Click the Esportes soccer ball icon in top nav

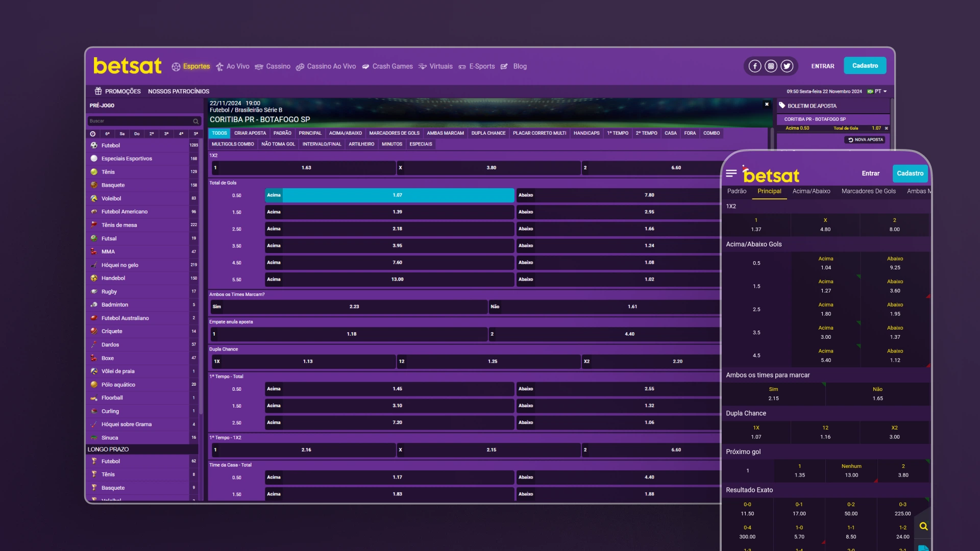click(x=176, y=67)
